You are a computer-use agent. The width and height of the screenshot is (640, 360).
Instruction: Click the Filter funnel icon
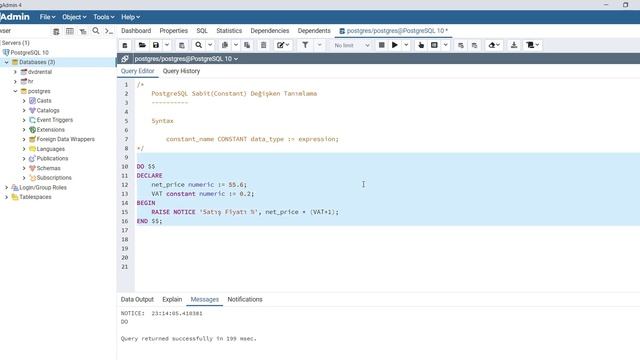point(305,45)
